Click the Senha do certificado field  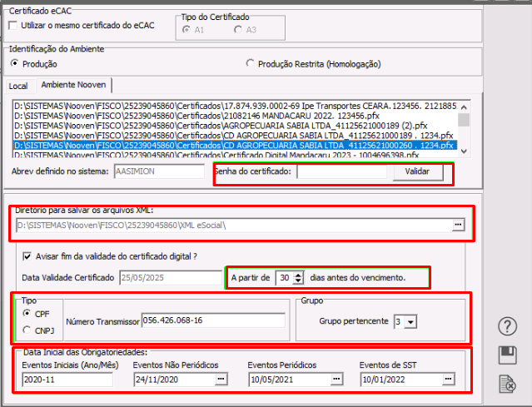(x=342, y=171)
